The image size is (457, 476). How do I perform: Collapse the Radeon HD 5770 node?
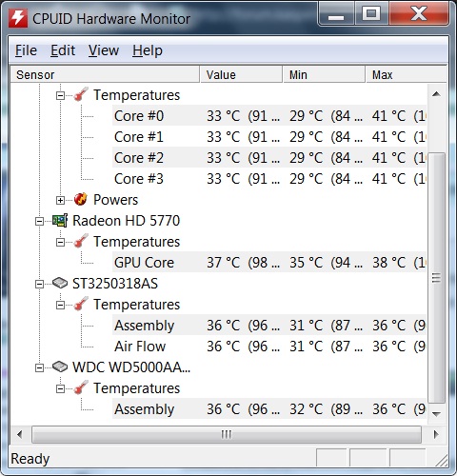tap(39, 221)
